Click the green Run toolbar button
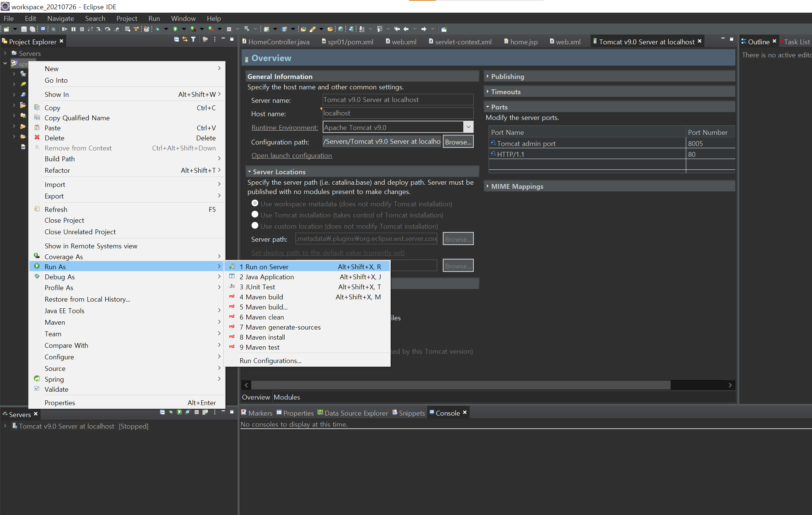 pos(175,29)
